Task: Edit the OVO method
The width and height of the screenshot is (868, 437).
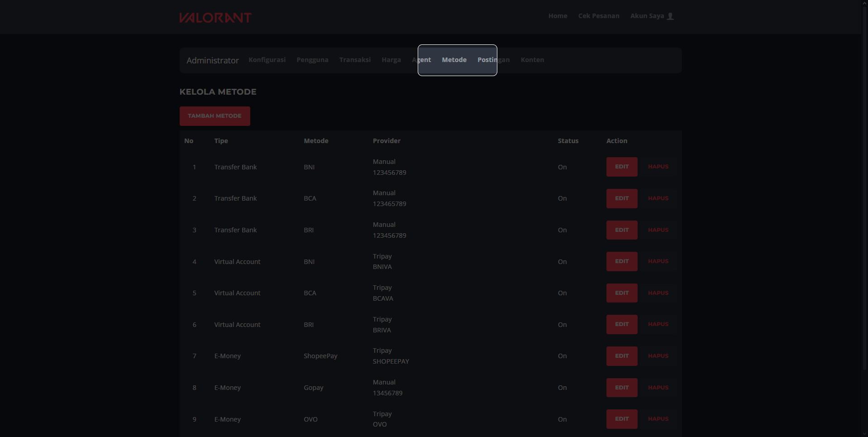Action: 622,419
